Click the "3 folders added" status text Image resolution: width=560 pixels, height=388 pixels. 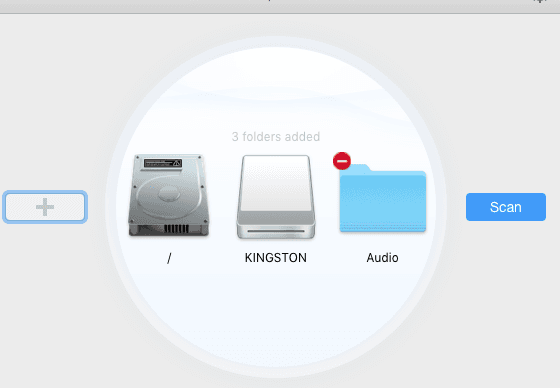pos(276,136)
